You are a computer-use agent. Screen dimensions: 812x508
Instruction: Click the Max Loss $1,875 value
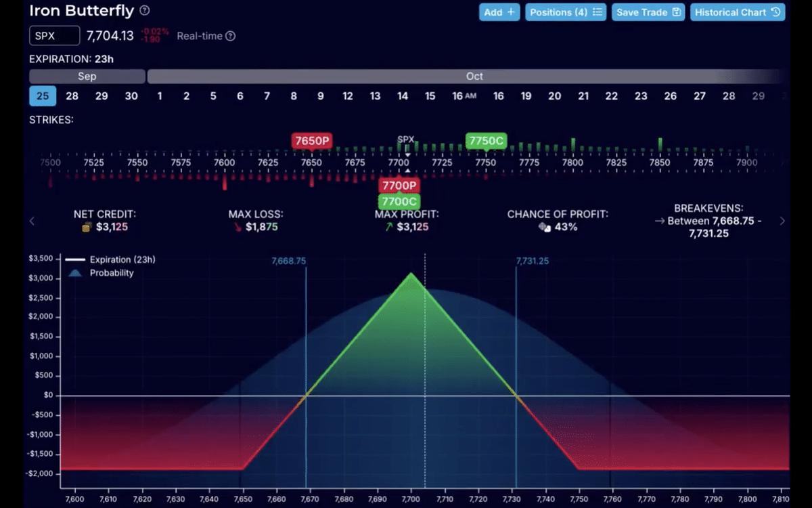tap(261, 227)
